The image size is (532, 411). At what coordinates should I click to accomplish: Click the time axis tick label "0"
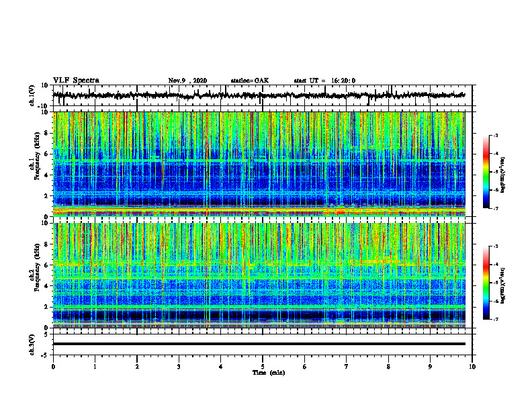pos(53,367)
